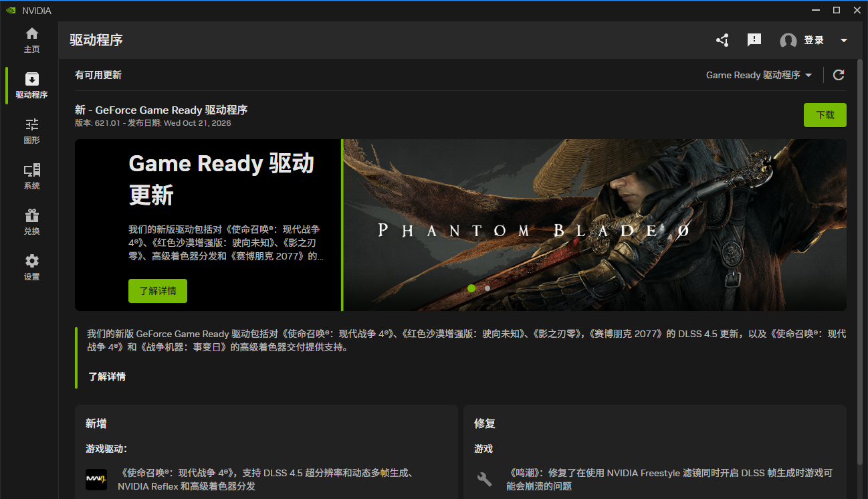
Task: Click the green 了解详情 banner button
Action: 158,291
